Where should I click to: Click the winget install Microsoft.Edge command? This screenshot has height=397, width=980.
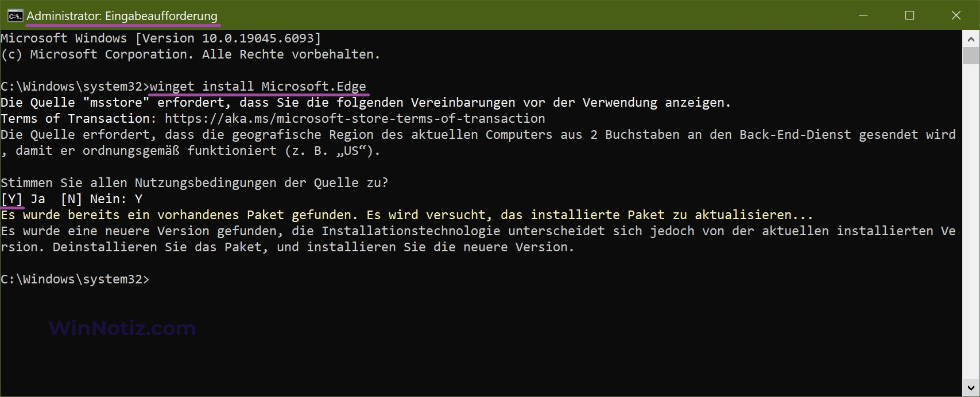(x=258, y=87)
